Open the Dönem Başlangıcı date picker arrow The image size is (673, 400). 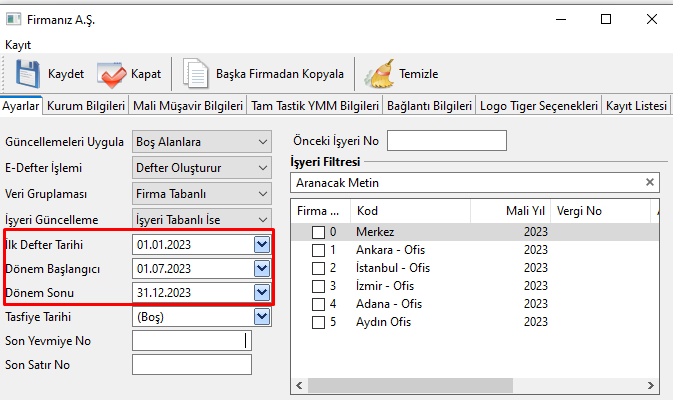tap(262, 268)
